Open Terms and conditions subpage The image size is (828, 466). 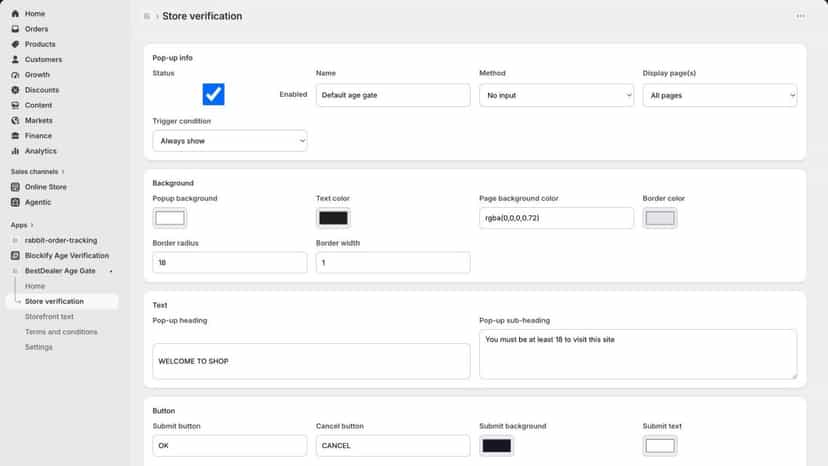pyautogui.click(x=61, y=332)
